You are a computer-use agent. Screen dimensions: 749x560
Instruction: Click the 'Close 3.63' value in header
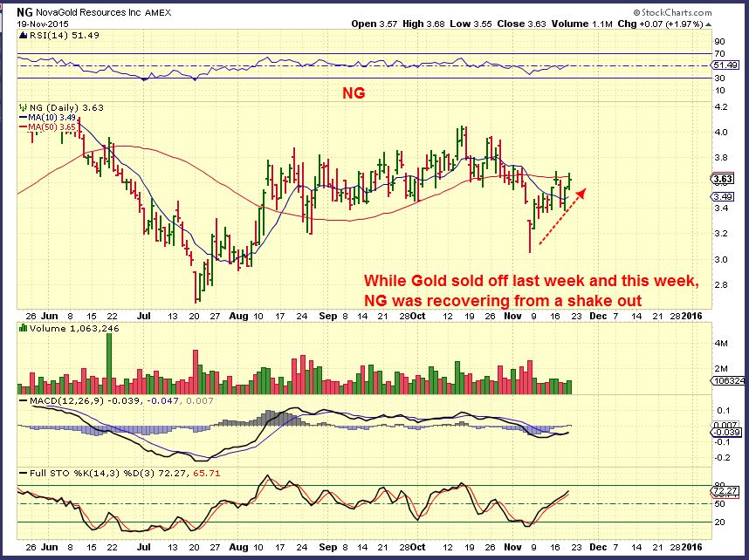521,24
